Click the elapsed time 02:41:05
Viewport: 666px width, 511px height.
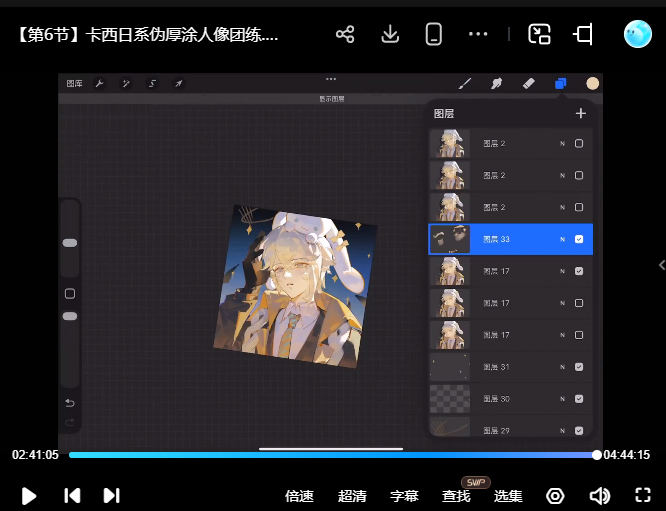point(35,455)
